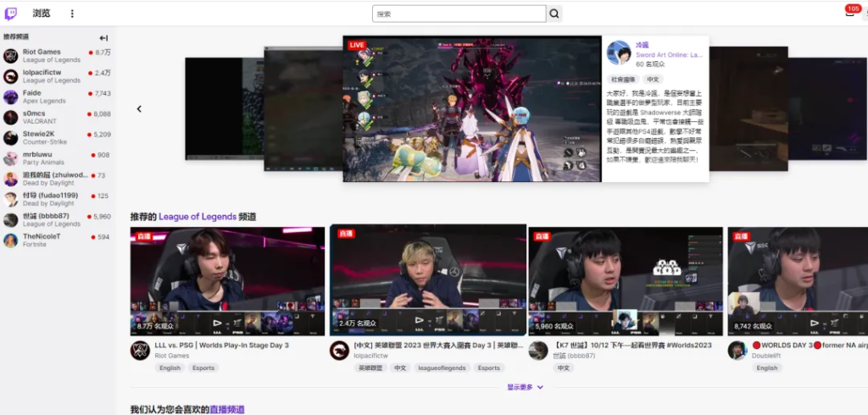
Task: Open WORLDS DAY 3 Doublelift stream title
Action: [810, 346]
